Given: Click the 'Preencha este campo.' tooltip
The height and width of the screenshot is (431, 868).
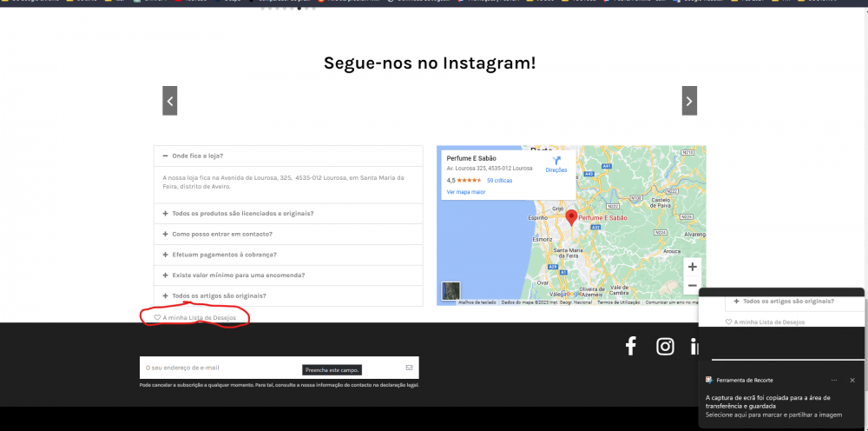Looking at the screenshot, I should 332,370.
